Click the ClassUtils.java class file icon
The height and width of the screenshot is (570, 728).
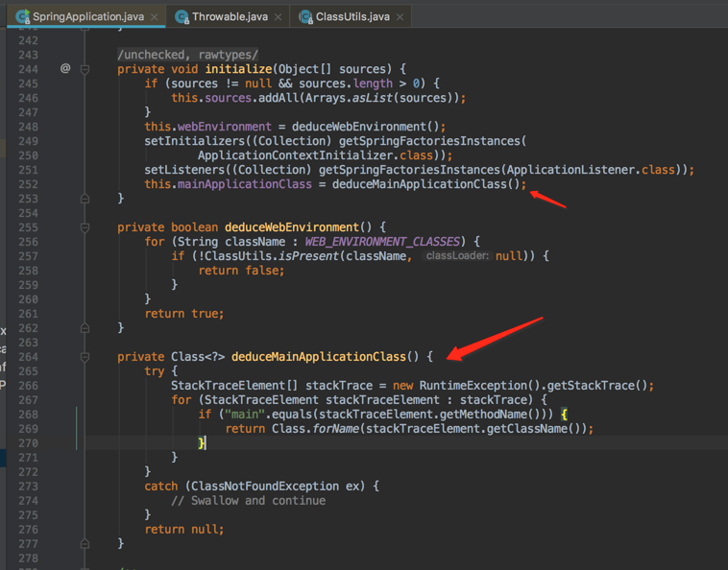coord(305,16)
